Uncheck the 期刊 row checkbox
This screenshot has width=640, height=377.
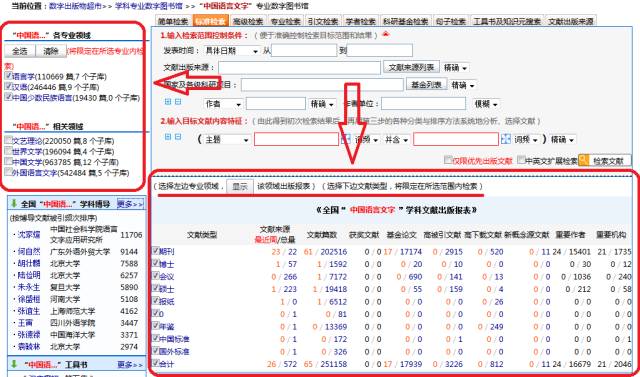tap(155, 251)
